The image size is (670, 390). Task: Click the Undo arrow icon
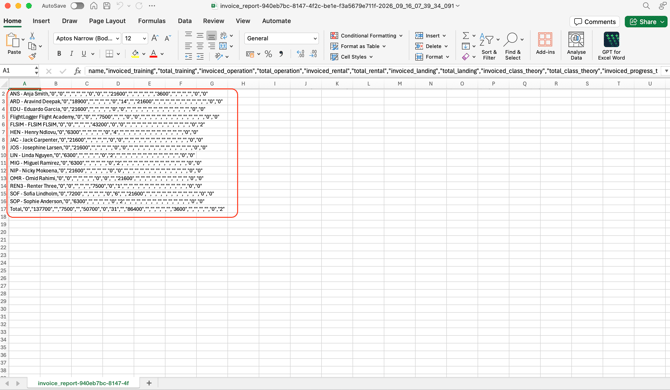(120, 6)
